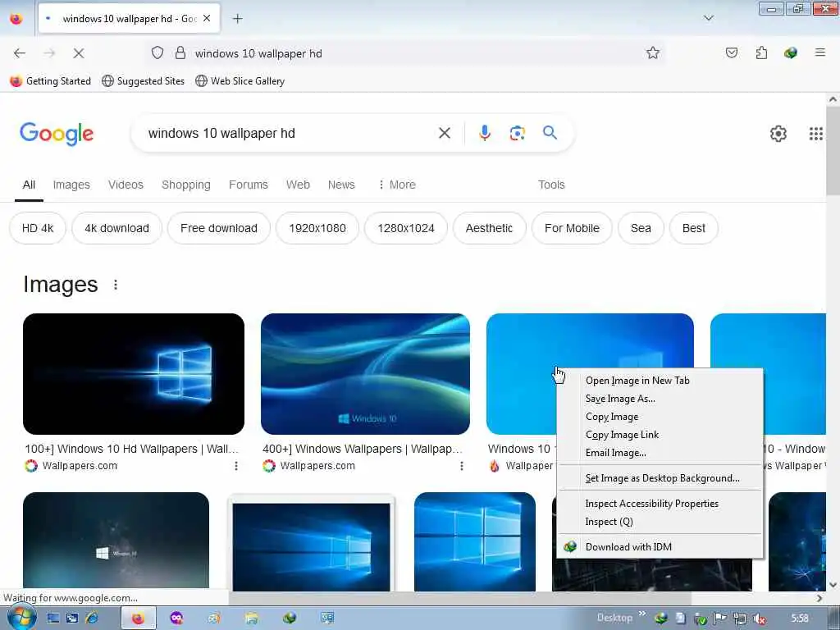Select Copy Image Link in context menu
840x630 pixels.
point(660,435)
